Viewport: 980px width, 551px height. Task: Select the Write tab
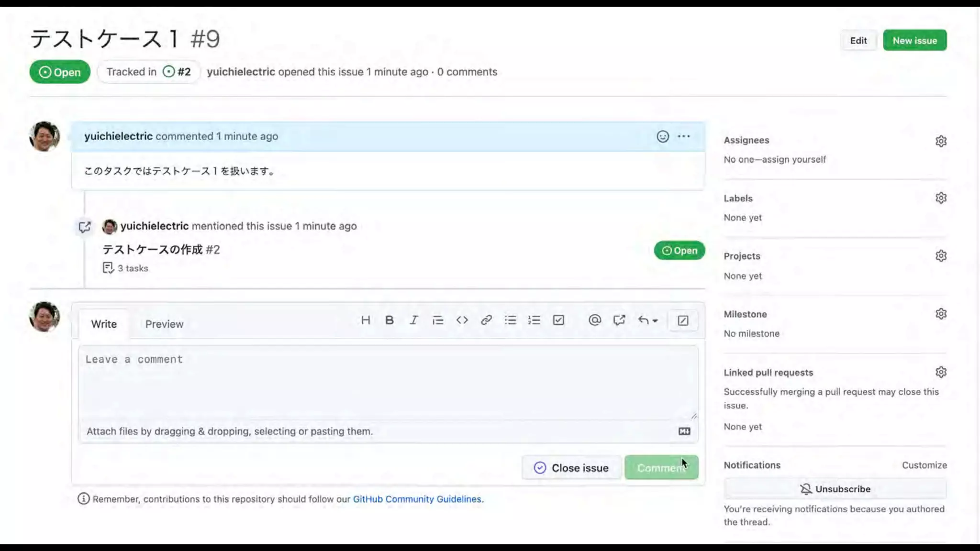click(x=104, y=324)
